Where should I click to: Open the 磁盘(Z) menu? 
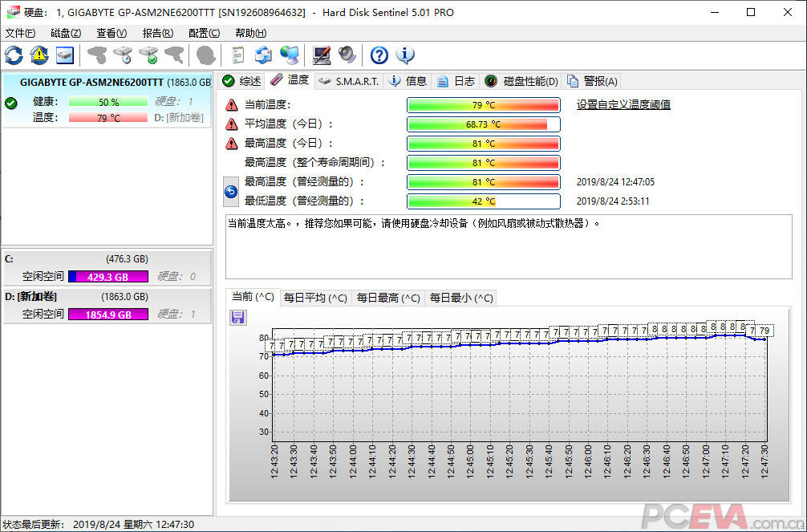[x=66, y=34]
